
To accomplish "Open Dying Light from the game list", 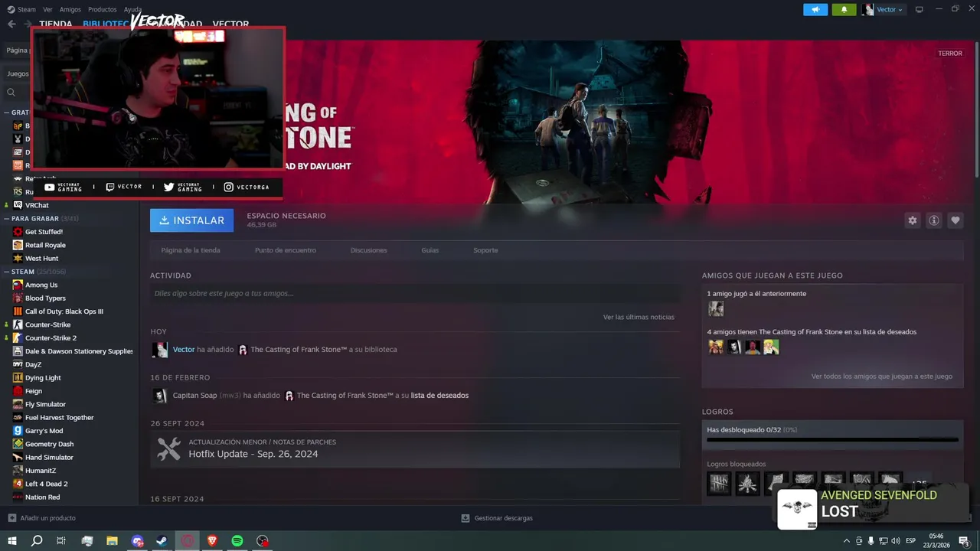I will (x=43, y=377).
